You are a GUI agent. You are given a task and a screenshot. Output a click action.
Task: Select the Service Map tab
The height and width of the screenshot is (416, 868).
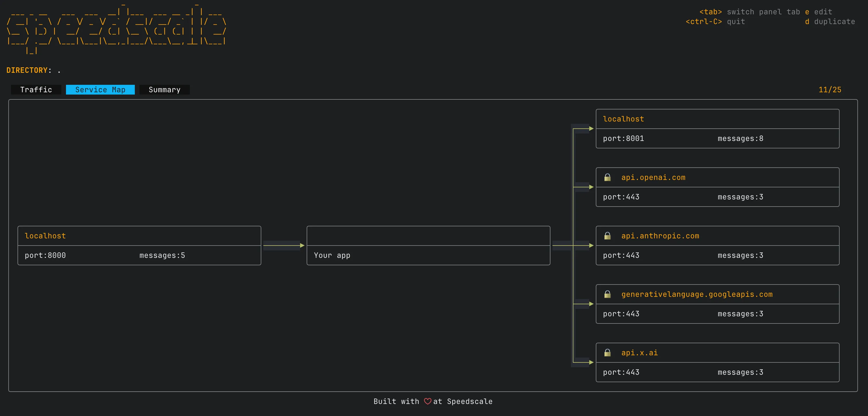(100, 89)
